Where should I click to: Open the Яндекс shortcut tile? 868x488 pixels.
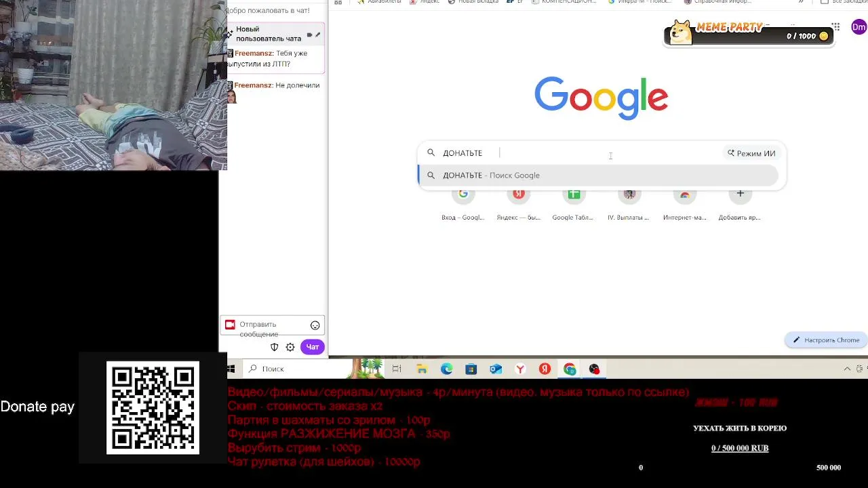coord(519,204)
